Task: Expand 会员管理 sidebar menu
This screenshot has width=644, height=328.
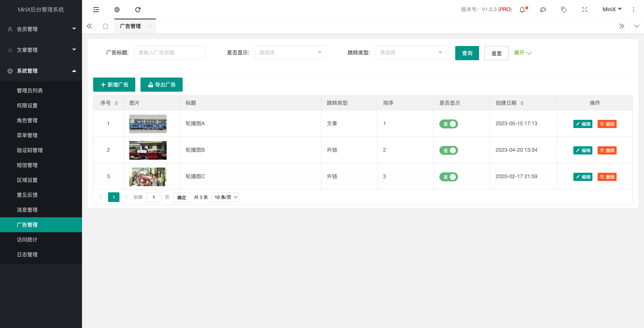Action: (41, 29)
